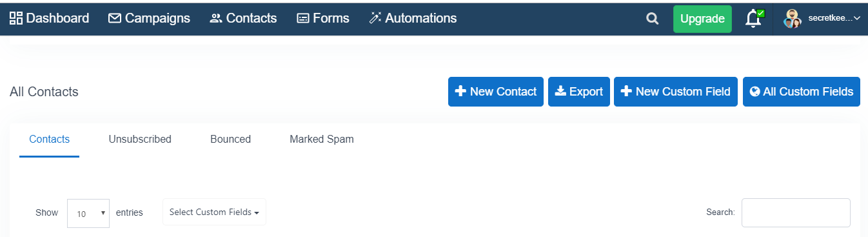The image size is (868, 237).
Task: Click the user avatar picture
Action: (793, 19)
